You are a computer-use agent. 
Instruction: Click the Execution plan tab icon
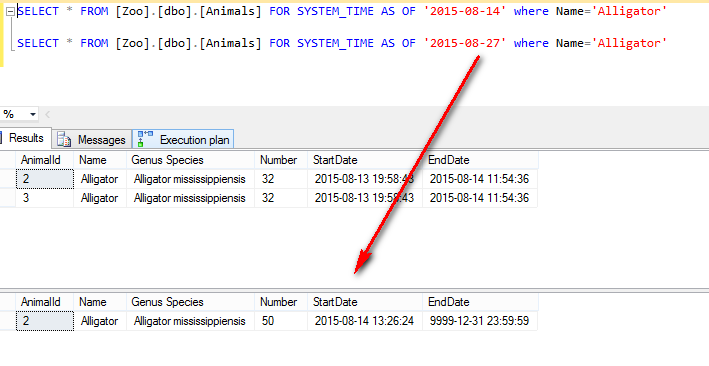[146, 139]
